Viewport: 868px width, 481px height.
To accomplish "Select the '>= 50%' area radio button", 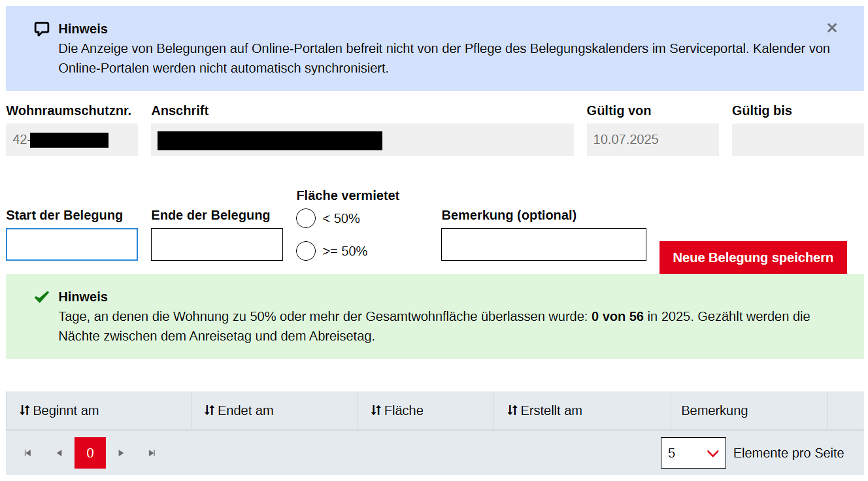I will [x=306, y=251].
